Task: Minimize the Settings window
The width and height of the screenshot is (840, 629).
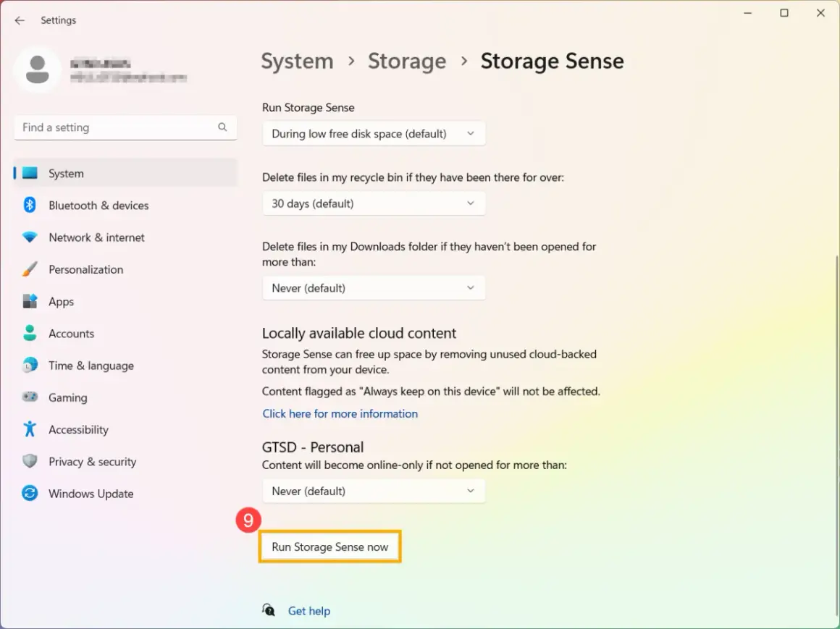Action: tap(748, 13)
